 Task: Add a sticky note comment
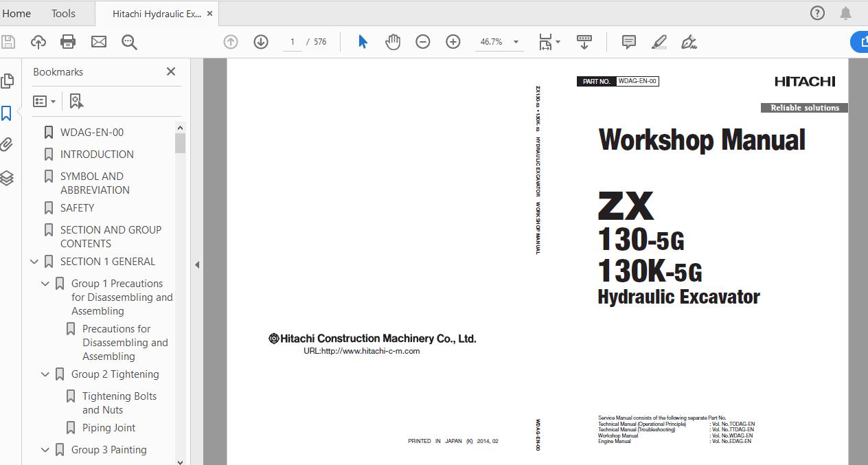[628, 42]
